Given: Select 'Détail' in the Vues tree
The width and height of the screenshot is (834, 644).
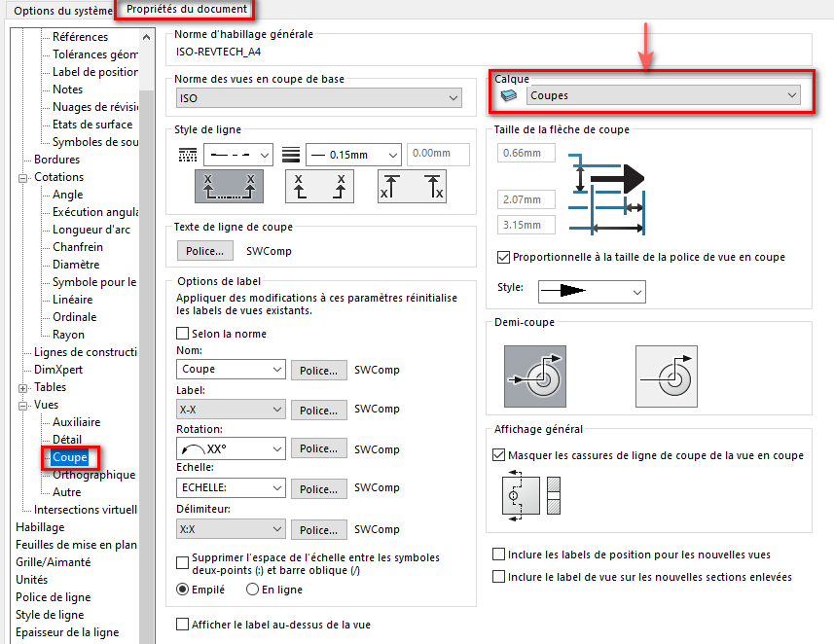Looking at the screenshot, I should [x=66, y=440].
